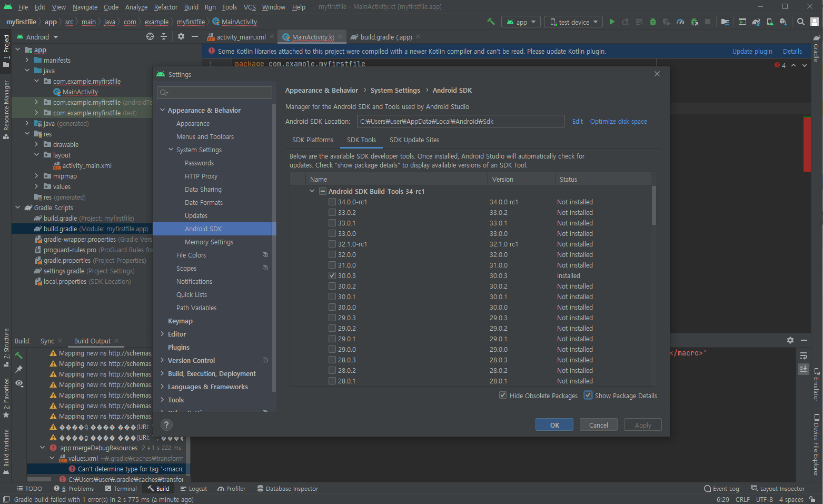
Task: Sync project with Gradle files elephant icon
Action: point(756,22)
